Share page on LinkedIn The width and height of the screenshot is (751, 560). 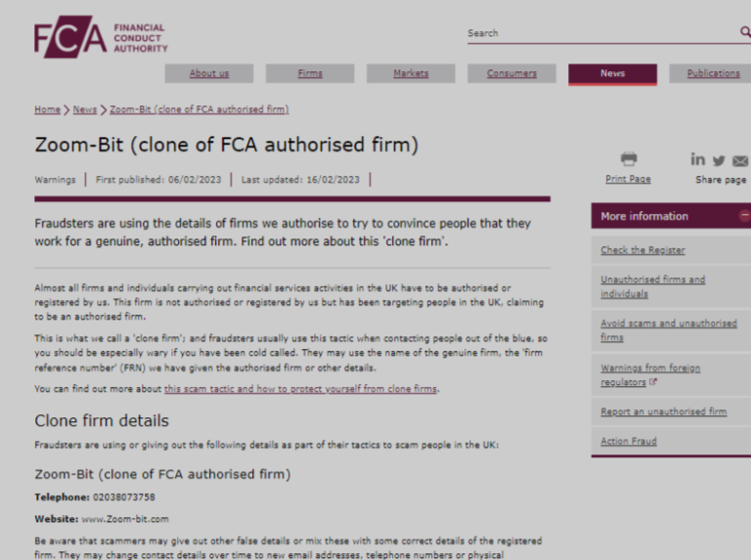tap(697, 159)
